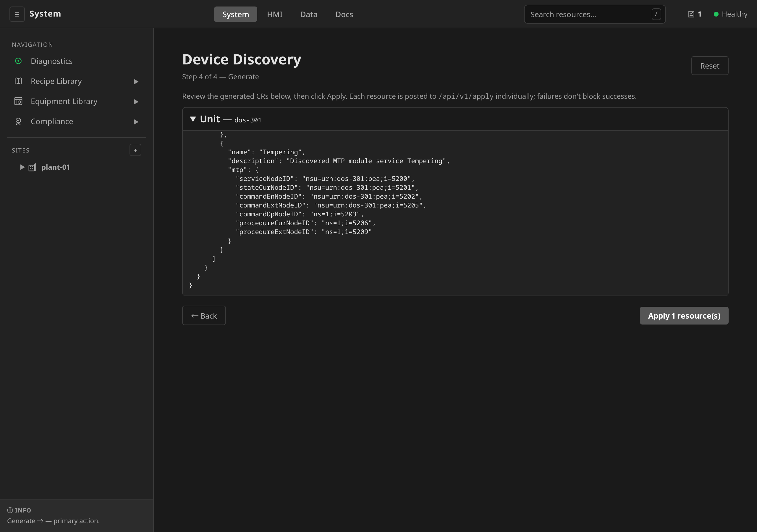This screenshot has height=532, width=757.
Task: Click Apply 1 resource(s) button
Action: point(684,316)
